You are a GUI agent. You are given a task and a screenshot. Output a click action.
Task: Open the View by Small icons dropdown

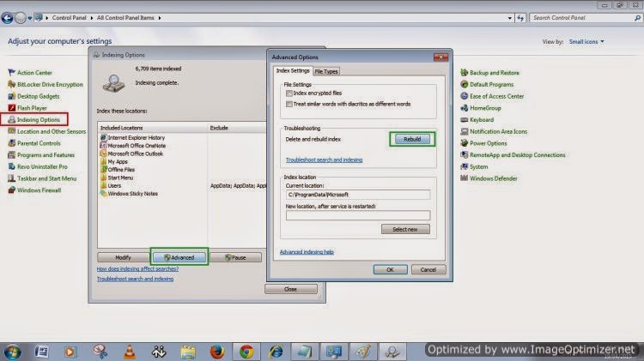point(586,42)
